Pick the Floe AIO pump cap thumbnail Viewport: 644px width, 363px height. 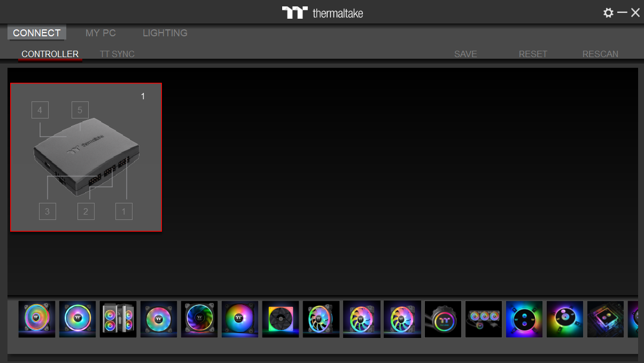[443, 319]
